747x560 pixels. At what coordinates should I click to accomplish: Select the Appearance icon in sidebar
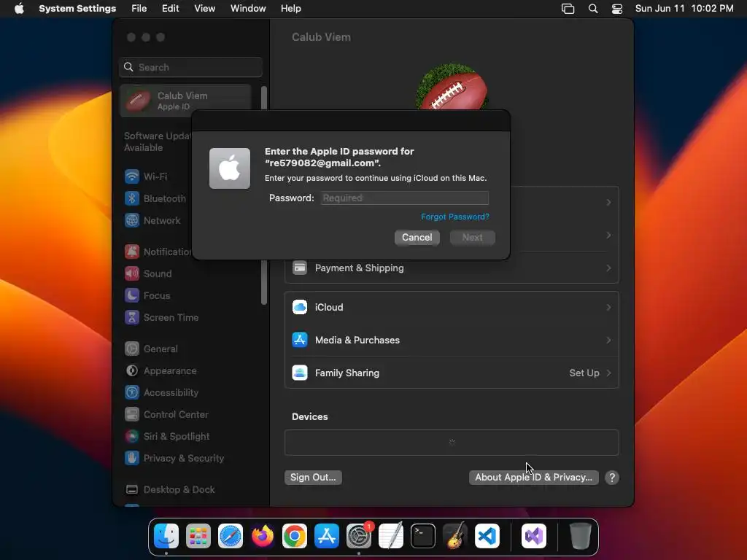point(132,370)
